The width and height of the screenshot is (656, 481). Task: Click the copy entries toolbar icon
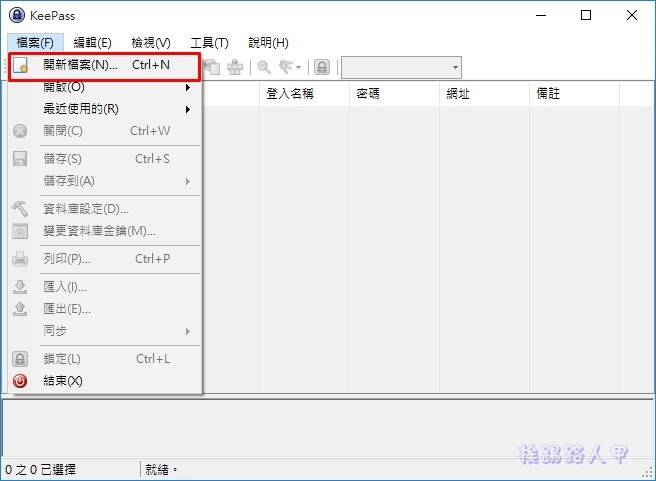coord(212,67)
